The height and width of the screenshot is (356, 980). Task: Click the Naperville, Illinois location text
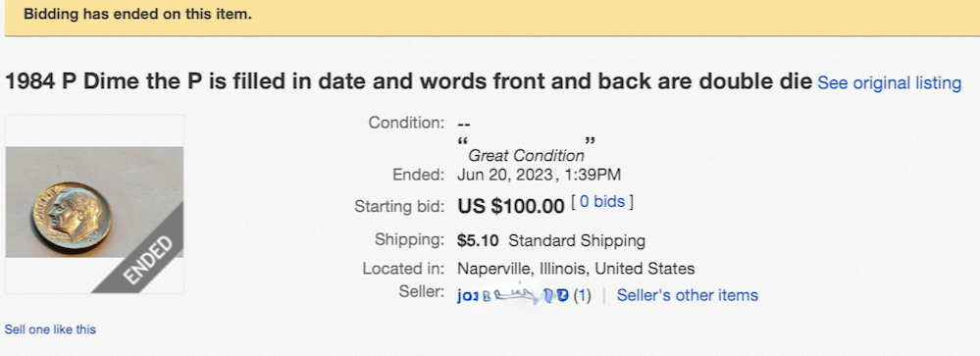point(576,269)
